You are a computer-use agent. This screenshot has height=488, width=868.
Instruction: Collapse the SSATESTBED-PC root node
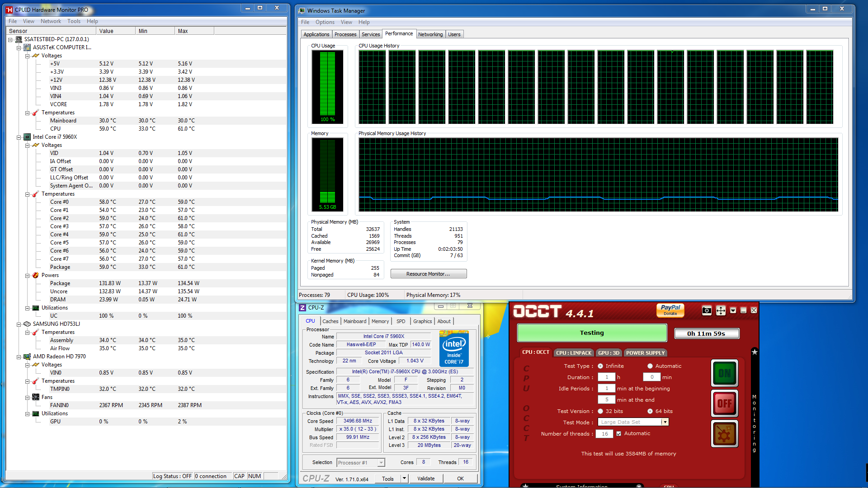click(x=10, y=40)
